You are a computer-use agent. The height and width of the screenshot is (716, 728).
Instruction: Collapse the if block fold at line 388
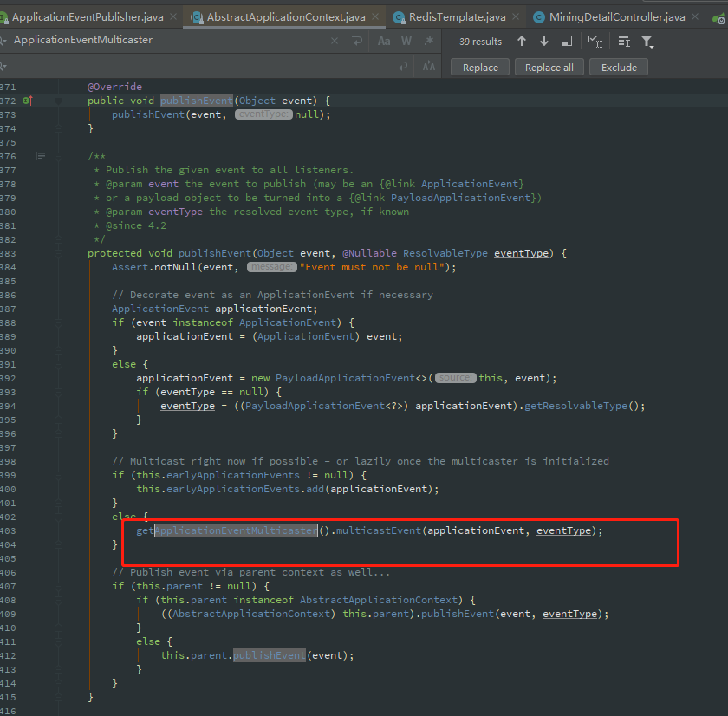point(59,322)
